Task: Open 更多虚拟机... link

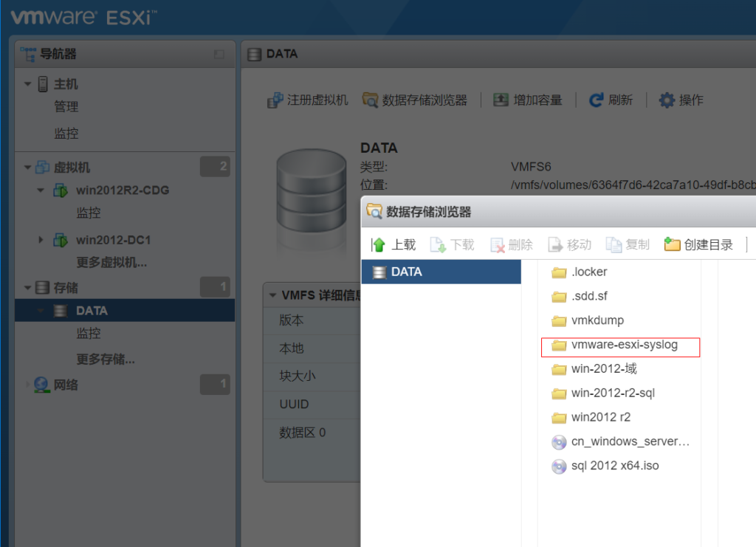Action: (111, 262)
